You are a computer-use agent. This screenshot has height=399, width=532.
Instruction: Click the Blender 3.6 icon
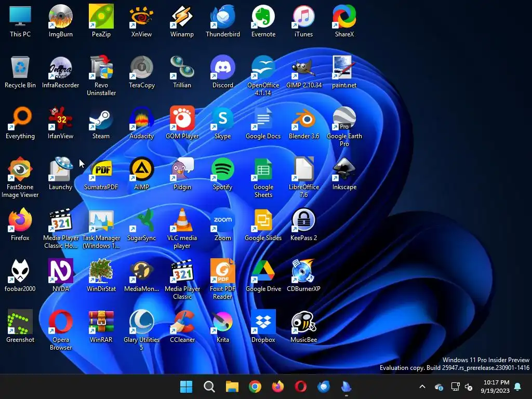(x=303, y=118)
